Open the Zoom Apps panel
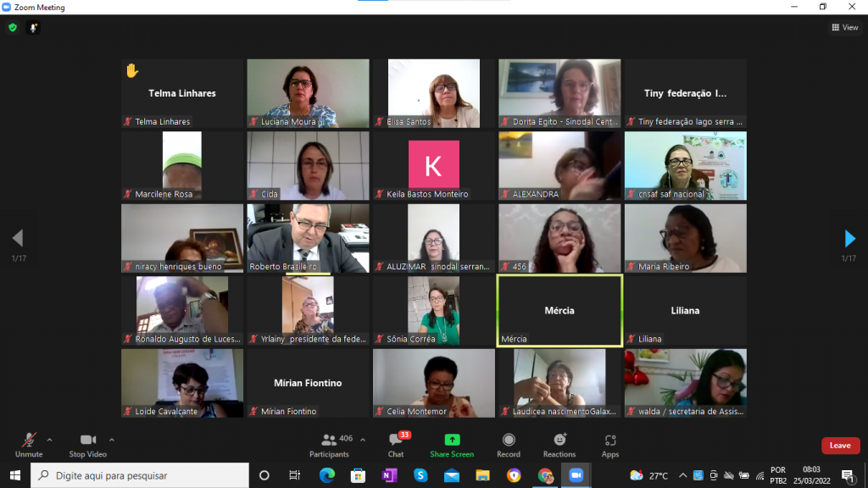 click(x=610, y=445)
